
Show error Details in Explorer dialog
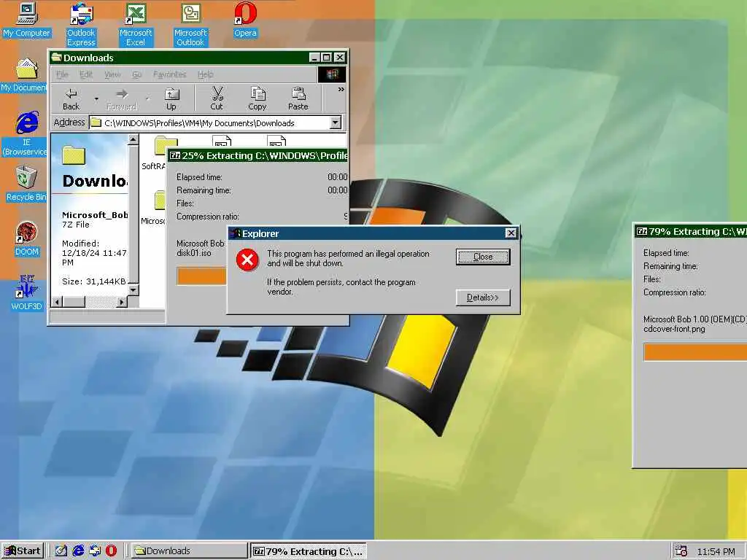point(483,297)
